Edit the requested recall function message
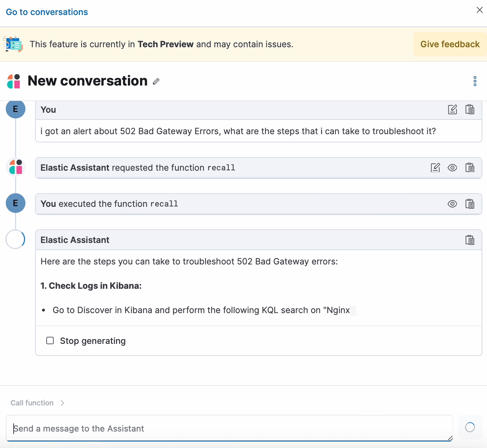 coord(435,167)
